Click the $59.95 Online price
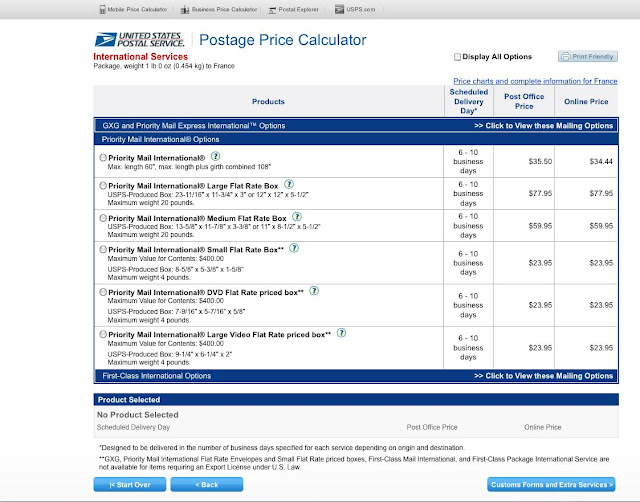The width and height of the screenshot is (640, 502). [x=601, y=226]
